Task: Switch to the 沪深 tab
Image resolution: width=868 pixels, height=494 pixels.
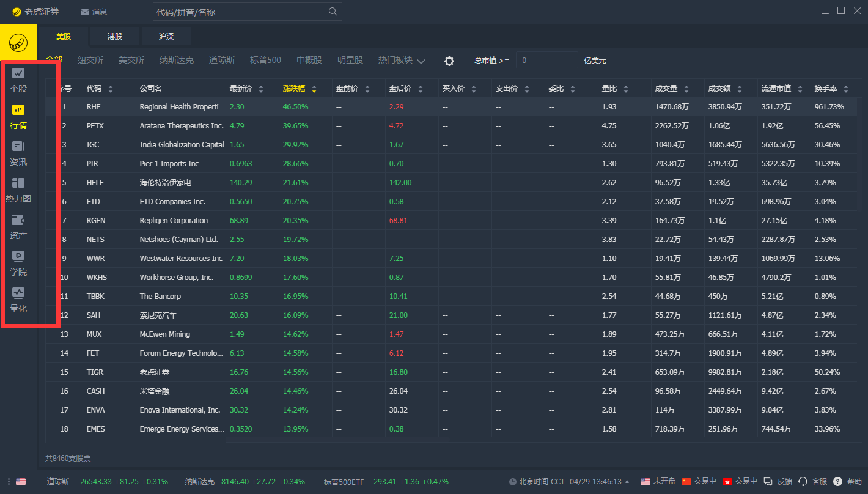Action: coord(166,36)
